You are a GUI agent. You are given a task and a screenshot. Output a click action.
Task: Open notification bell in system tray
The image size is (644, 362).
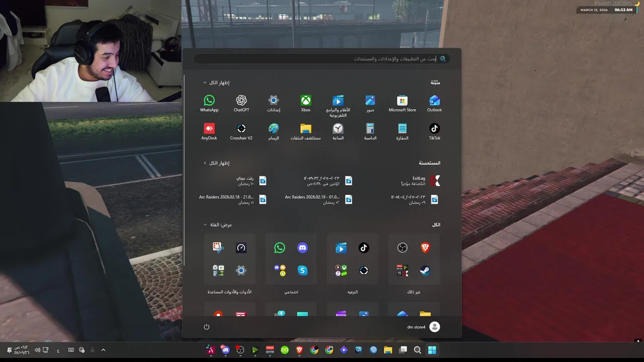pyautogui.click(x=9, y=350)
